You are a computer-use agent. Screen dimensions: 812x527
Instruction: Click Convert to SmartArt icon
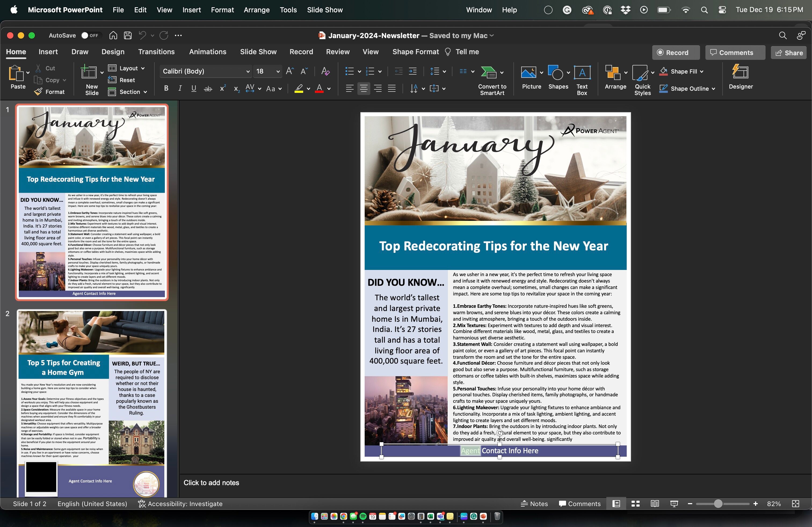pos(488,72)
